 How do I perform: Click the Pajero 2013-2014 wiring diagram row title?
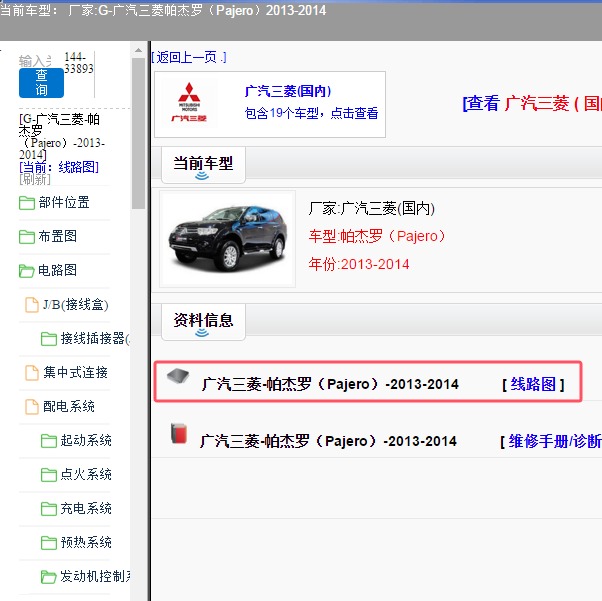point(330,384)
